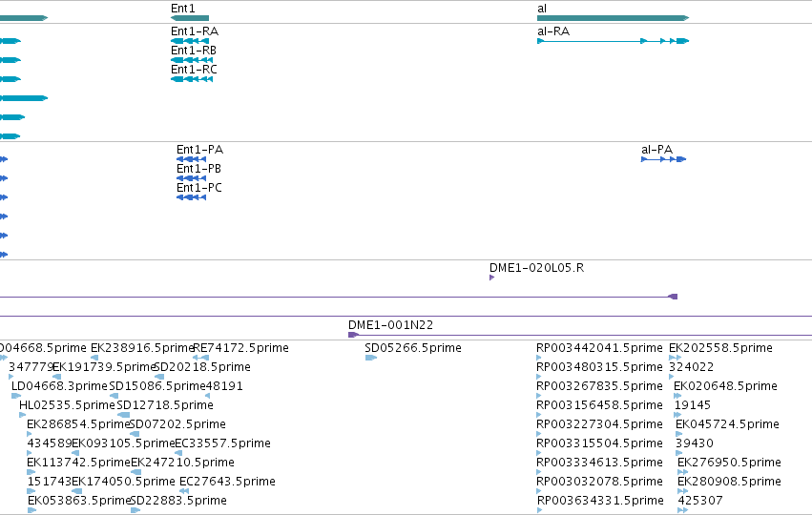This screenshot has width=812, height=515.
Task: Open the 434589 feature label
Action: coord(50,443)
